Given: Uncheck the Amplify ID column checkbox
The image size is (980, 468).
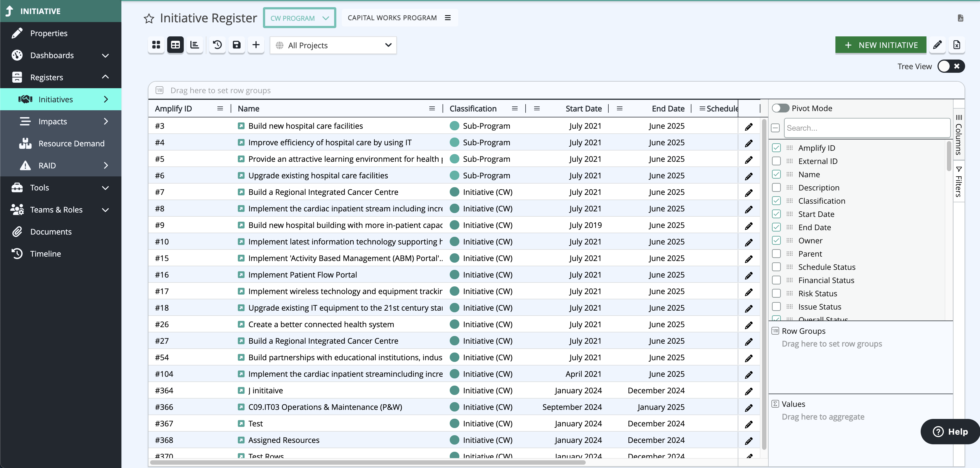Looking at the screenshot, I should click(776, 148).
